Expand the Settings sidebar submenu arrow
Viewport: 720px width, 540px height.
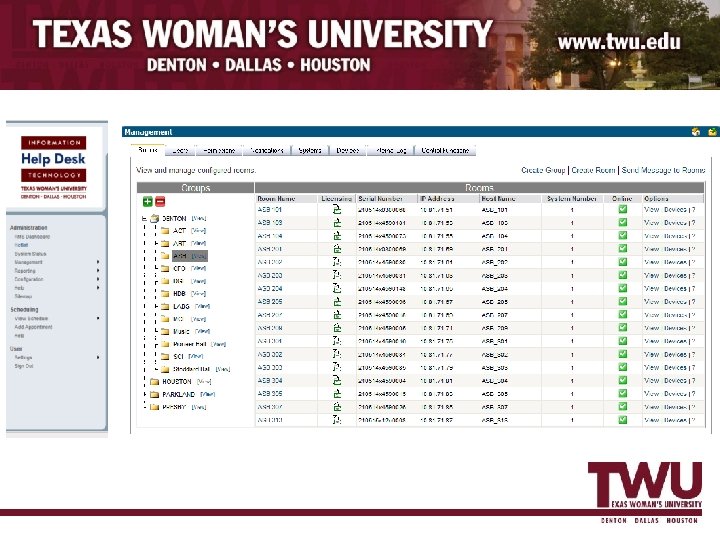coord(98,357)
